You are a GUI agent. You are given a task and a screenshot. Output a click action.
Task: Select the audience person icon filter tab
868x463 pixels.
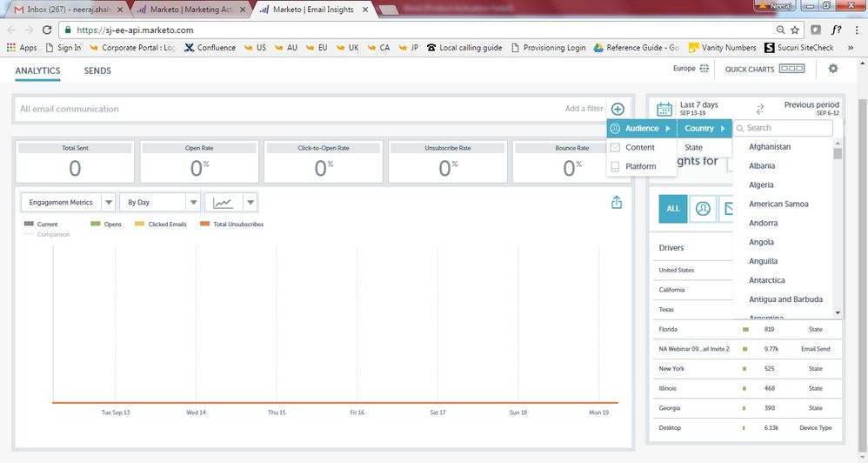tap(703, 209)
